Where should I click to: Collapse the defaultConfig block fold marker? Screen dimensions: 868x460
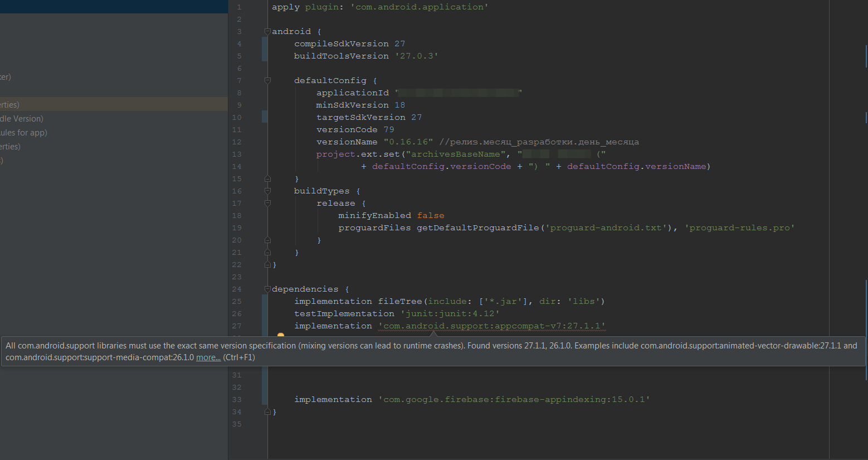[x=267, y=80]
